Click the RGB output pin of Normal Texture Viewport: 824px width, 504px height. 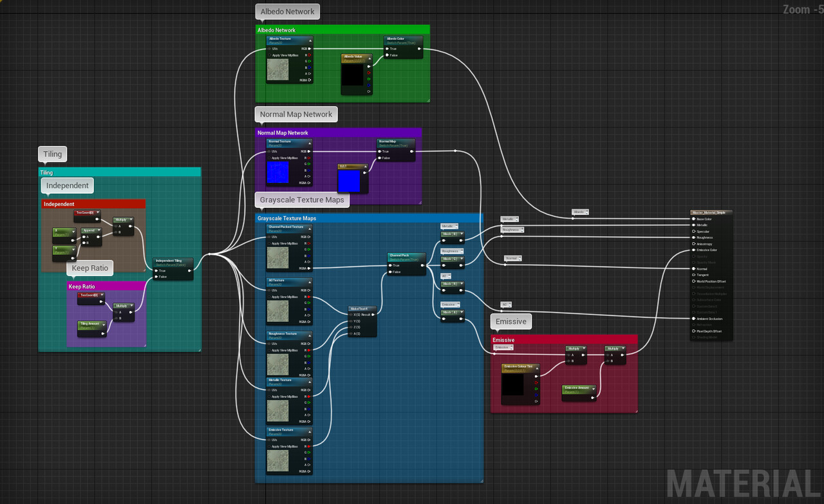coord(310,151)
